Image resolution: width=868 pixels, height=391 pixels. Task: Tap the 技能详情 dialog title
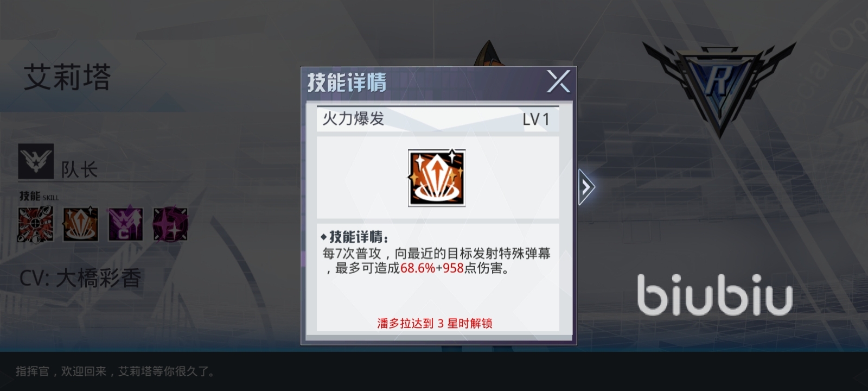click(x=347, y=83)
